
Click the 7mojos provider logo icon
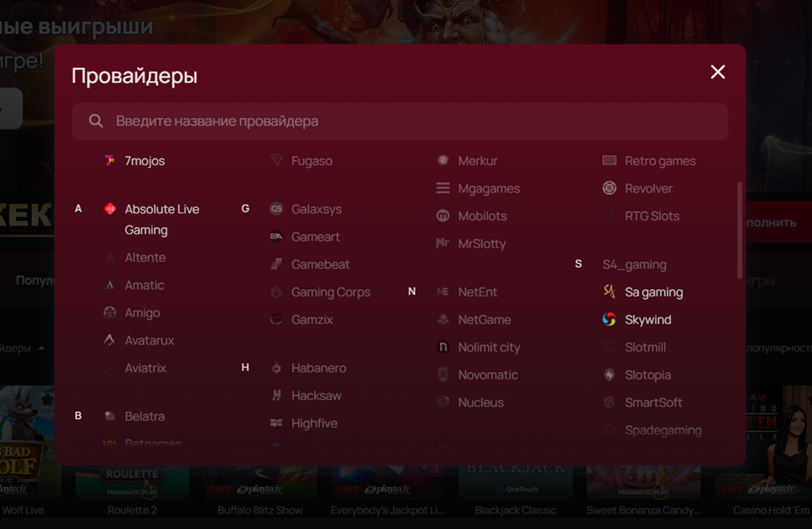point(109,161)
